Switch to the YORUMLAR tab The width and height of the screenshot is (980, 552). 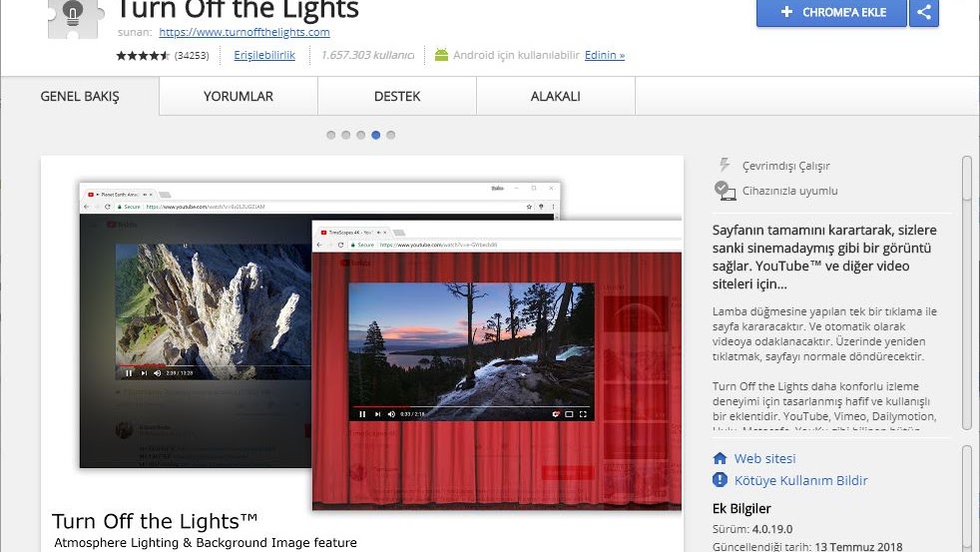click(239, 96)
